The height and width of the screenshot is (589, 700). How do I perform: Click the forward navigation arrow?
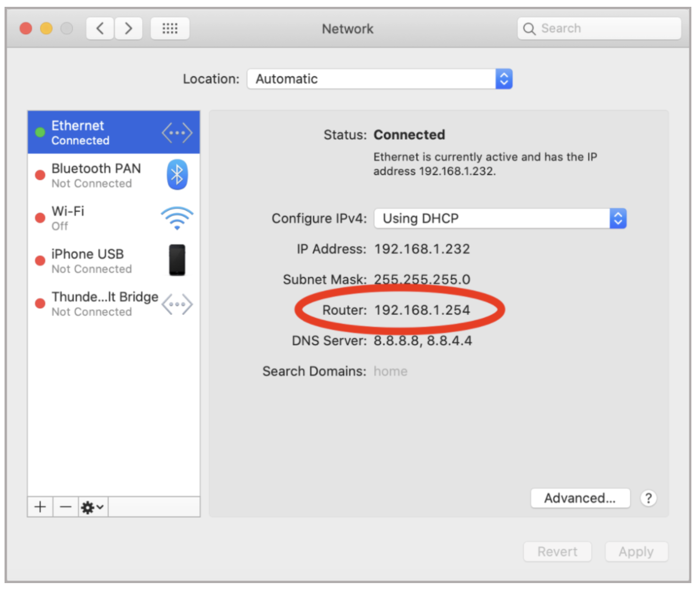point(129,29)
